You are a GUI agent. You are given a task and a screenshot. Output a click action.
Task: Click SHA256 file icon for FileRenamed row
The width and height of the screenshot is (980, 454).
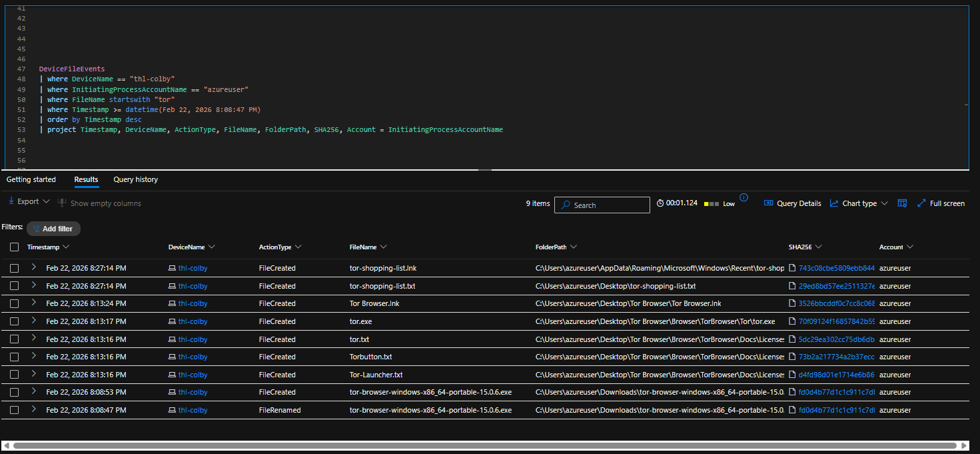(x=793, y=411)
